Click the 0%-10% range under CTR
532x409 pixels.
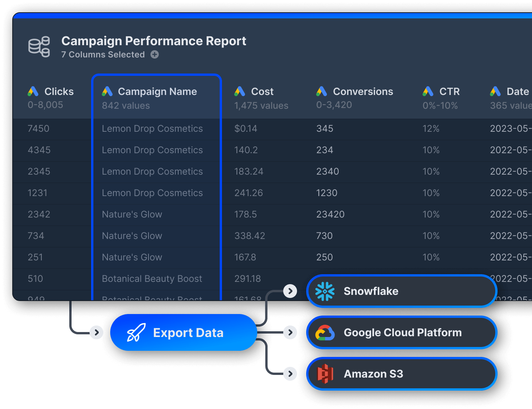point(440,106)
